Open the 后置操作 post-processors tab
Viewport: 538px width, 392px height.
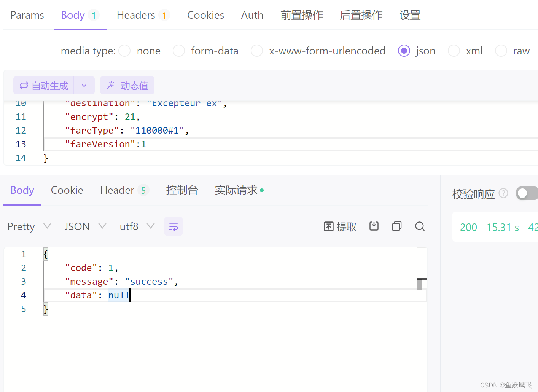(361, 15)
